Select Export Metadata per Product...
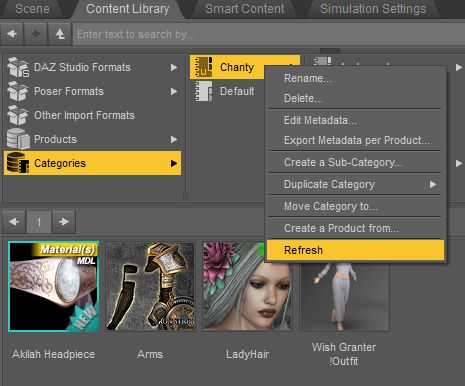The width and height of the screenshot is (465, 386). (x=356, y=140)
